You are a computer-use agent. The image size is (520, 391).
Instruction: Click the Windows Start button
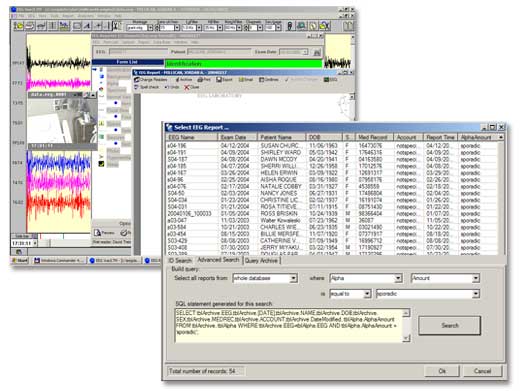(x=20, y=260)
